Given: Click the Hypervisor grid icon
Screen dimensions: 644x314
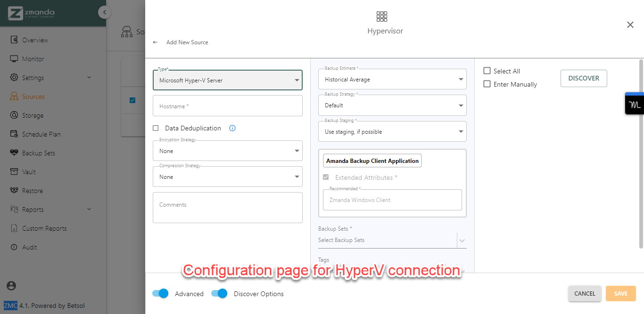Looking at the screenshot, I should tap(382, 16).
